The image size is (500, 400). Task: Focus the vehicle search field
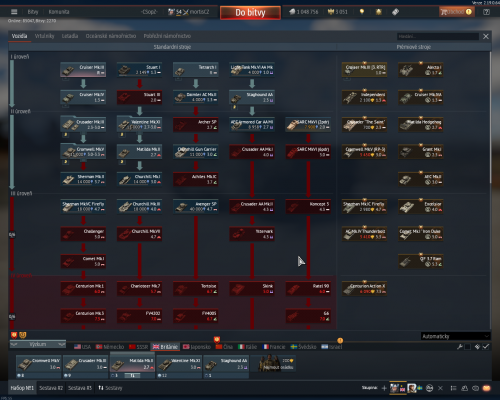(x=438, y=36)
